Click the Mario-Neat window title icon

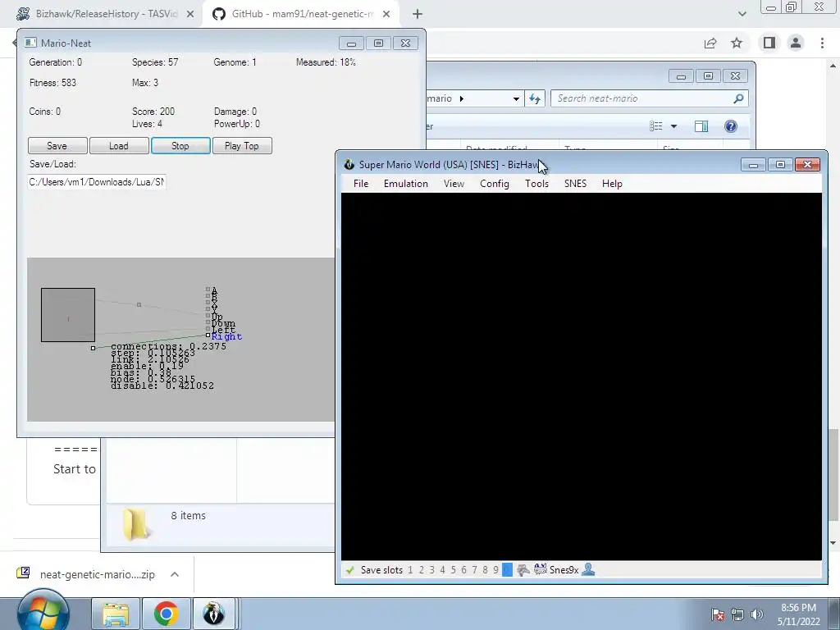click(30, 43)
